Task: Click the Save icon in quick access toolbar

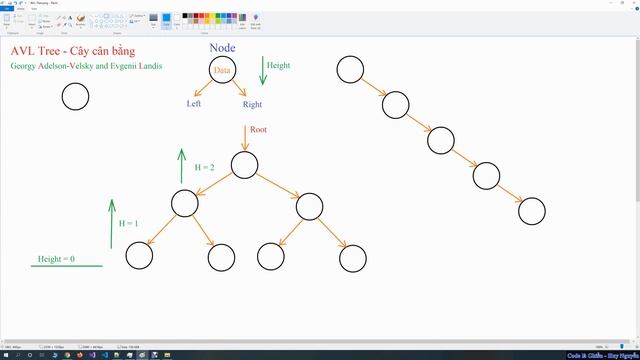Action: 10,3
